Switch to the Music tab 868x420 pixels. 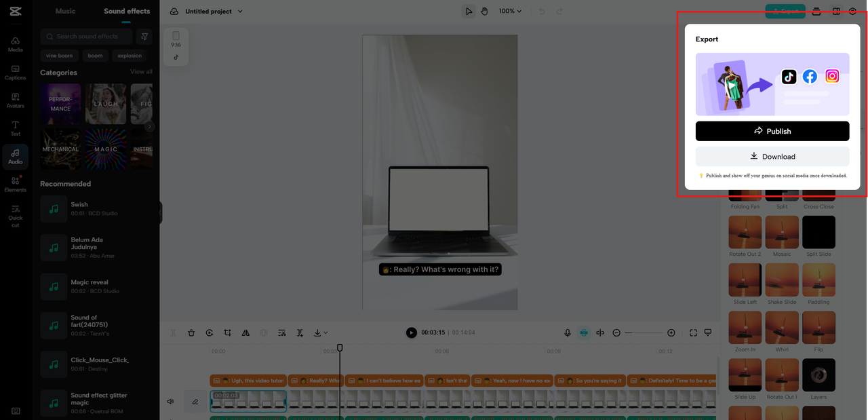tap(65, 12)
